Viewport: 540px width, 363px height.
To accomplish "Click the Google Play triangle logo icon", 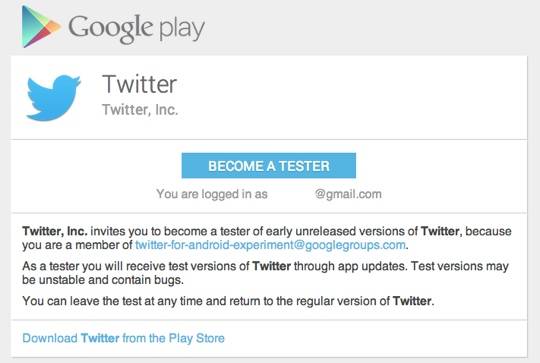I will click(x=41, y=27).
